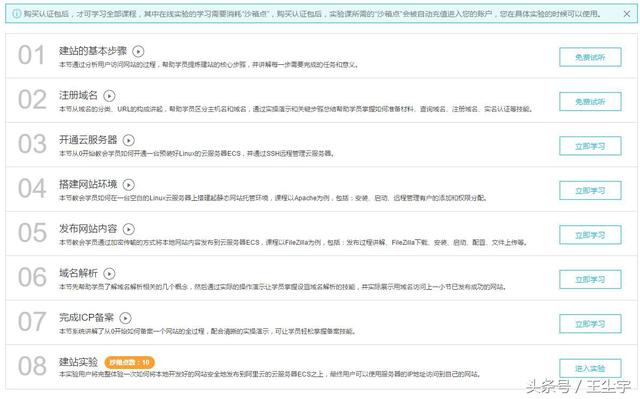Click the play icon beside 发布网站内容

point(129,229)
